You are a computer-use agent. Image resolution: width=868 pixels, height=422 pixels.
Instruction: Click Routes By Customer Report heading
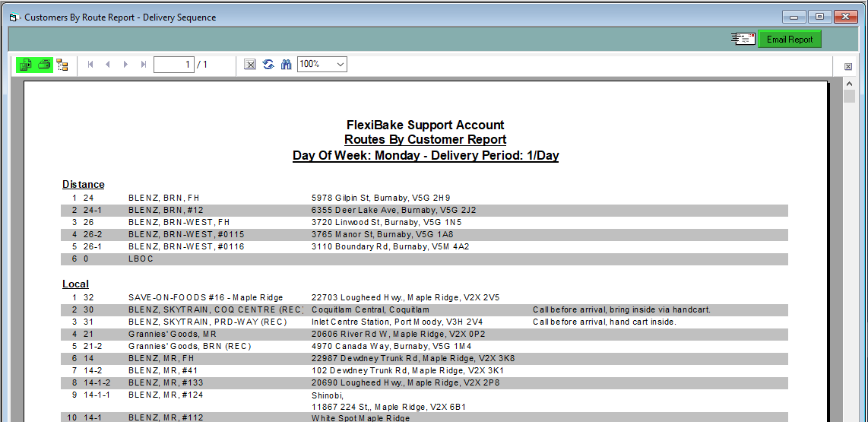pyautogui.click(x=425, y=140)
